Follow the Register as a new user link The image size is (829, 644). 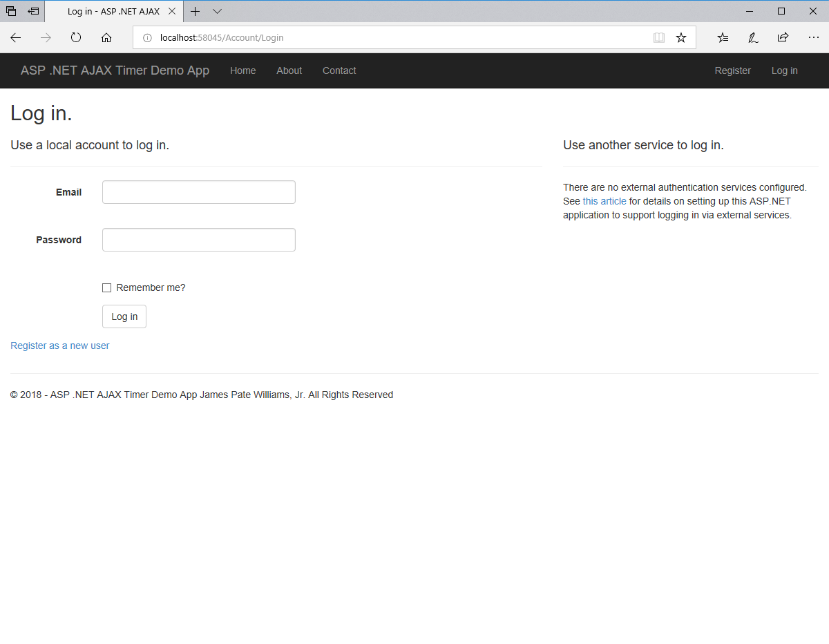(60, 345)
